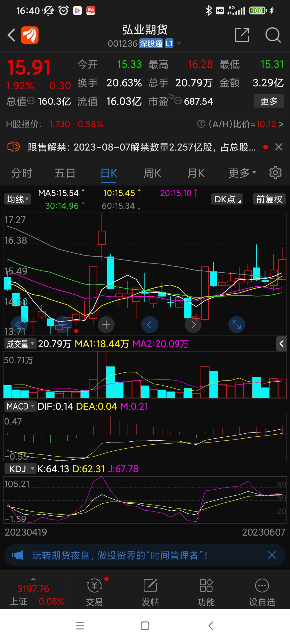Screen dimensions: 290x644
Task: Move chart left with circular arrow
Action: (x=150, y=325)
